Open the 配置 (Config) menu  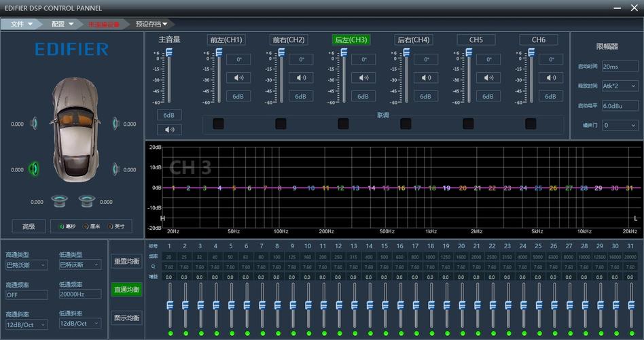tap(62, 24)
